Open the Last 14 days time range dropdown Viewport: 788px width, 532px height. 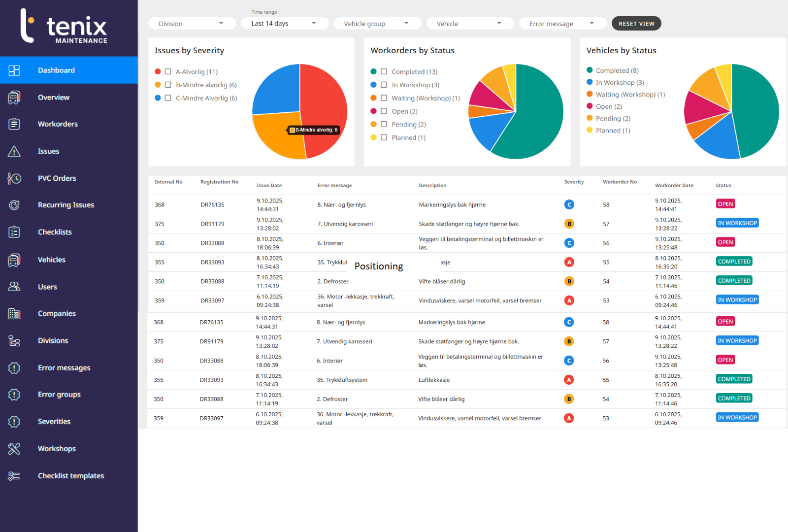coord(284,24)
